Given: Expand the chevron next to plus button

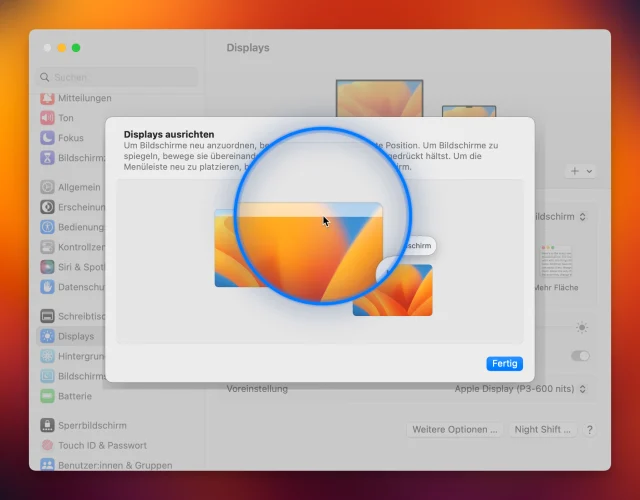Looking at the screenshot, I should point(589,171).
